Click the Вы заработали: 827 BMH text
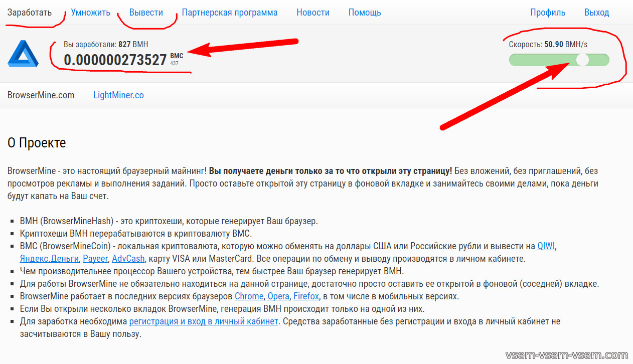This screenshot has height=364, width=633. click(x=106, y=44)
